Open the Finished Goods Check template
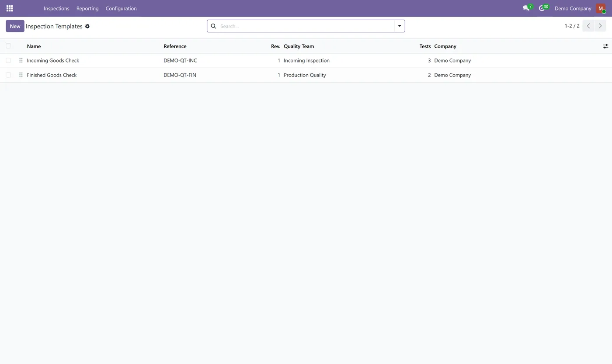This screenshot has width=612, height=364. click(52, 75)
